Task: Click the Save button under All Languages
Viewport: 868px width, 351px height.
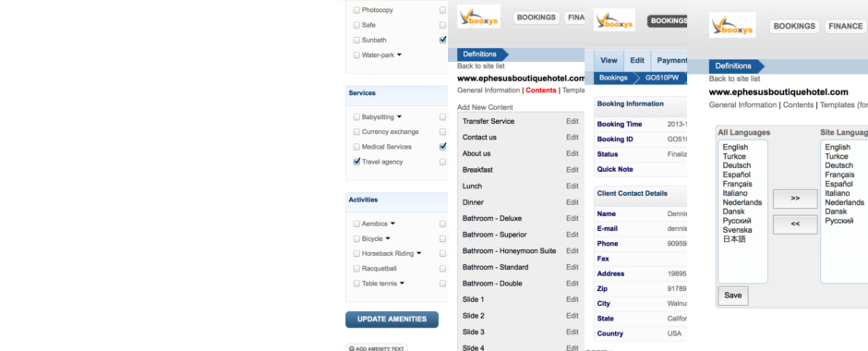Action: (733, 296)
